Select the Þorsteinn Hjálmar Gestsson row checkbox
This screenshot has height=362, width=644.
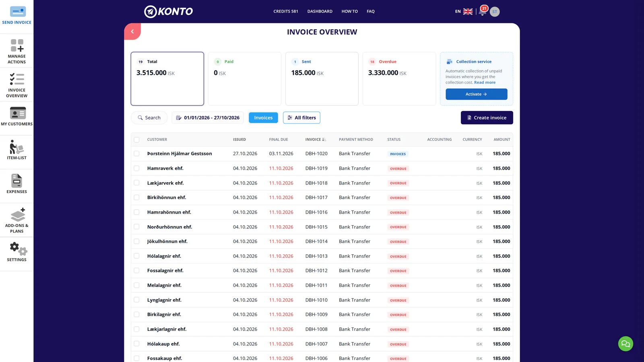tap(136, 154)
